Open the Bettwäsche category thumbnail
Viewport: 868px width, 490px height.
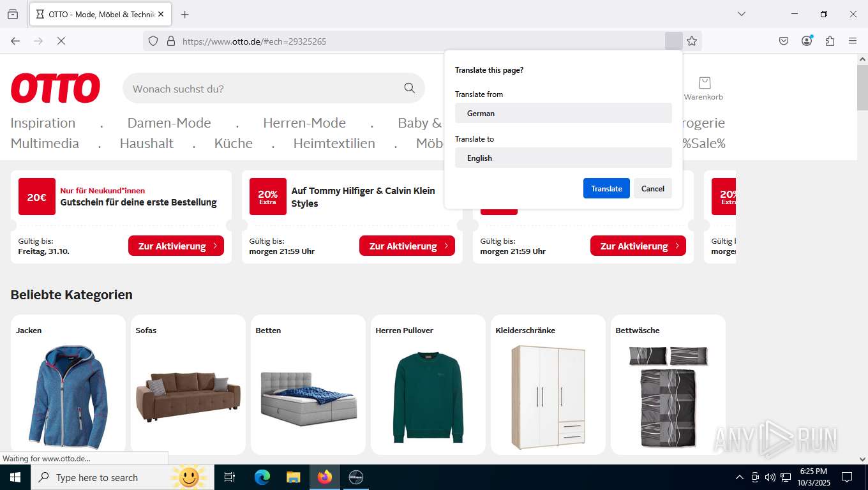point(668,385)
